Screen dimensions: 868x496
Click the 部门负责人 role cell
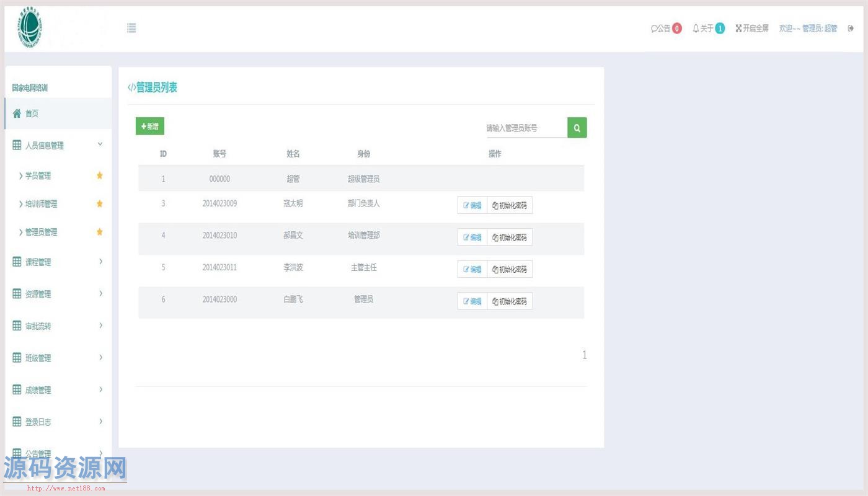(x=364, y=203)
